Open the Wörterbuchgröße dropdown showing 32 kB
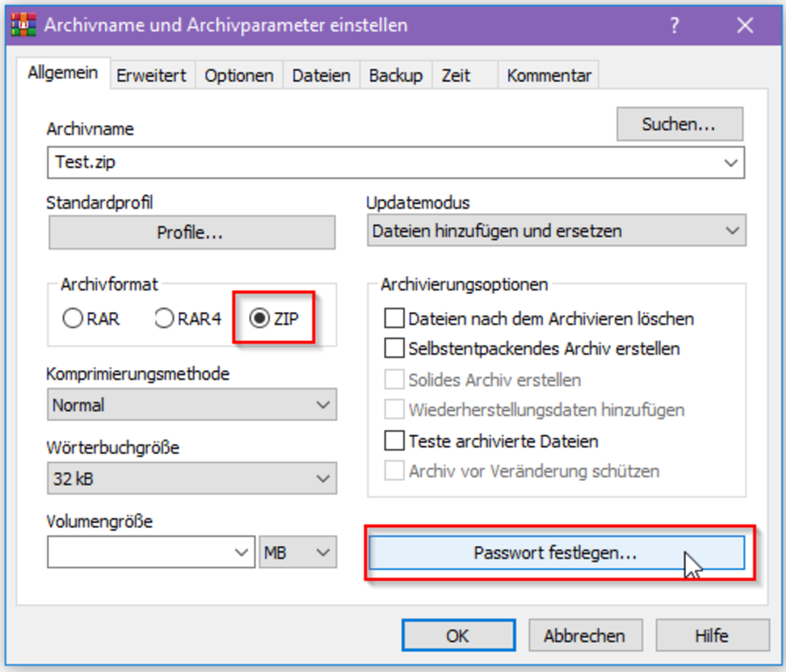 (x=192, y=479)
